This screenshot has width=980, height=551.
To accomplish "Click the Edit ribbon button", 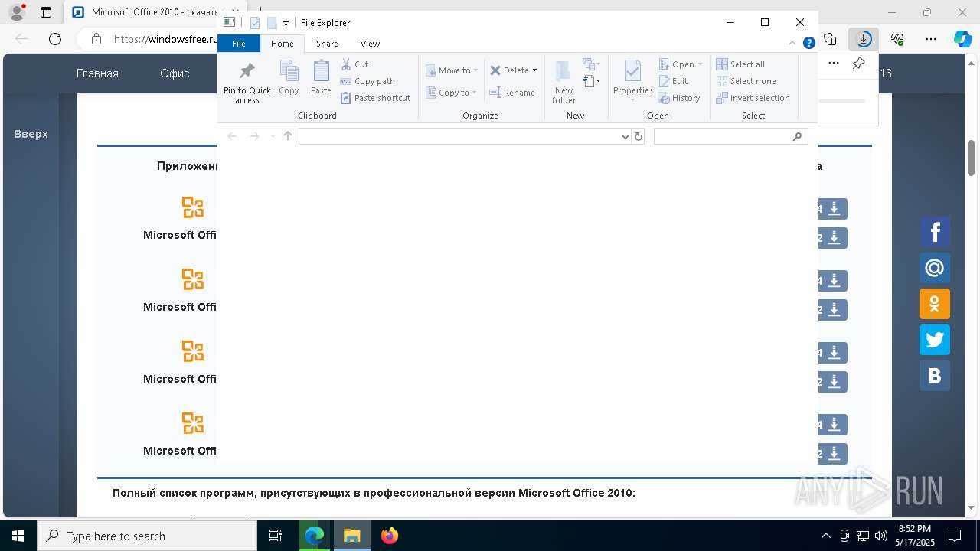I will click(674, 81).
